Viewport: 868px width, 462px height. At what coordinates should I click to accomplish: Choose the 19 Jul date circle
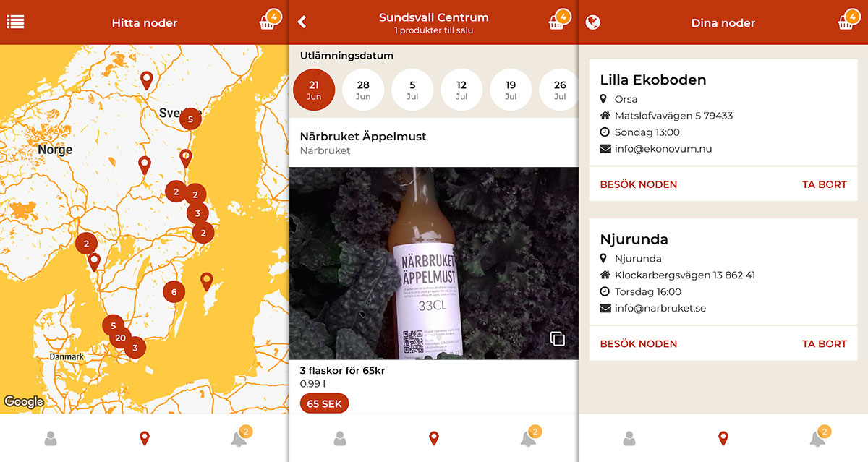(x=511, y=90)
